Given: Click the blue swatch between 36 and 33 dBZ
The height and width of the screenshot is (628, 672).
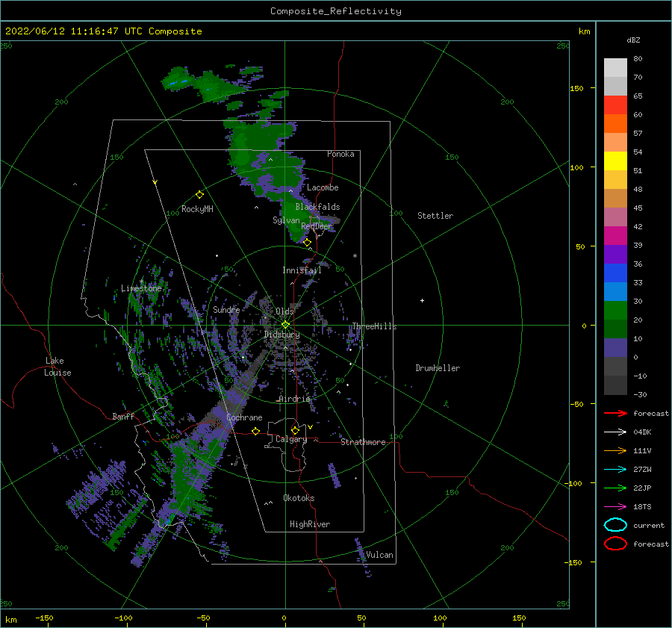Looking at the screenshot, I should (x=615, y=273).
